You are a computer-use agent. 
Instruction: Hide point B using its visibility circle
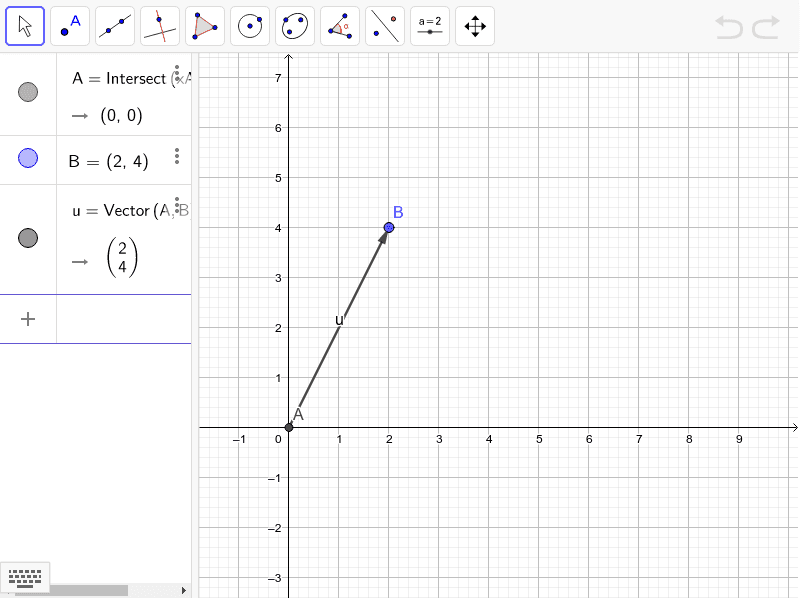[x=27, y=158]
